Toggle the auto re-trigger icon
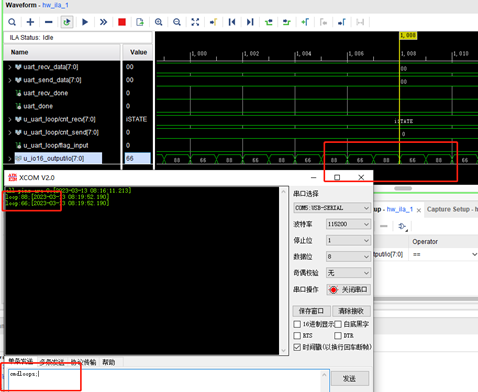478x392 pixels. point(67,22)
